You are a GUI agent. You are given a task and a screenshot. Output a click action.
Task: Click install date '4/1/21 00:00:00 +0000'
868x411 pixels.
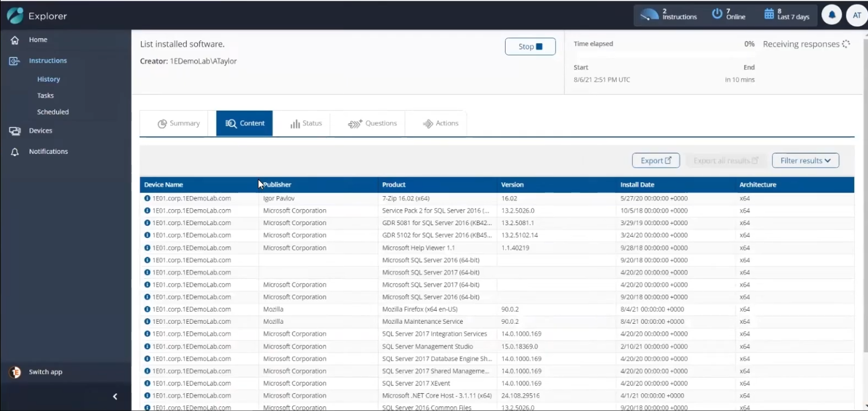point(652,396)
